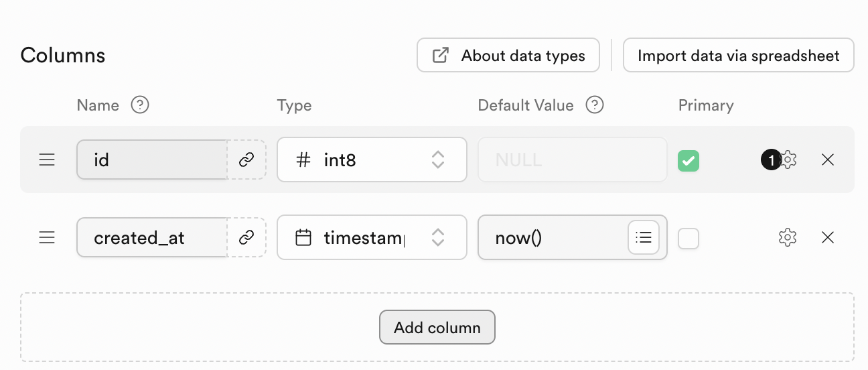Check the Primary checkbox for created_at
Screen dimensions: 868x370
pos(689,238)
